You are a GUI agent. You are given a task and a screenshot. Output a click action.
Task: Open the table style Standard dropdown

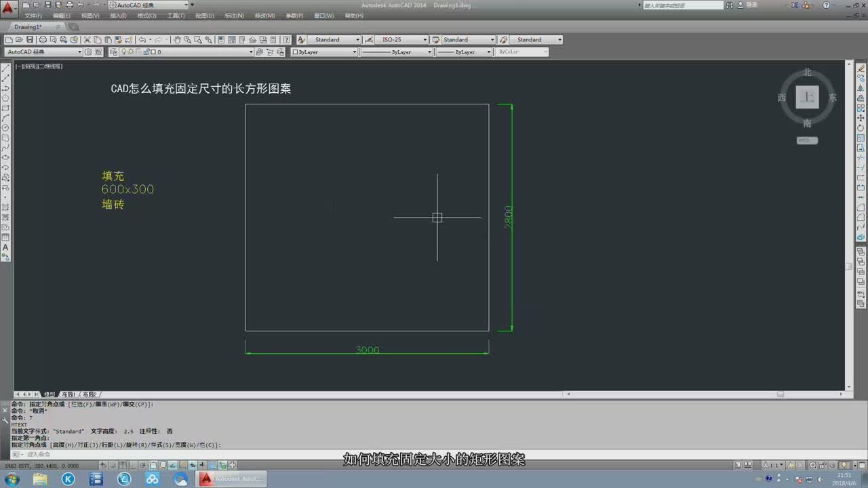(469, 39)
